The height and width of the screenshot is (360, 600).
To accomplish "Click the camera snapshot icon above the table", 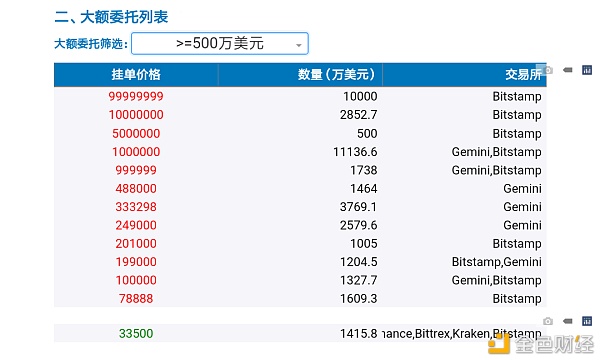I will tap(548, 70).
